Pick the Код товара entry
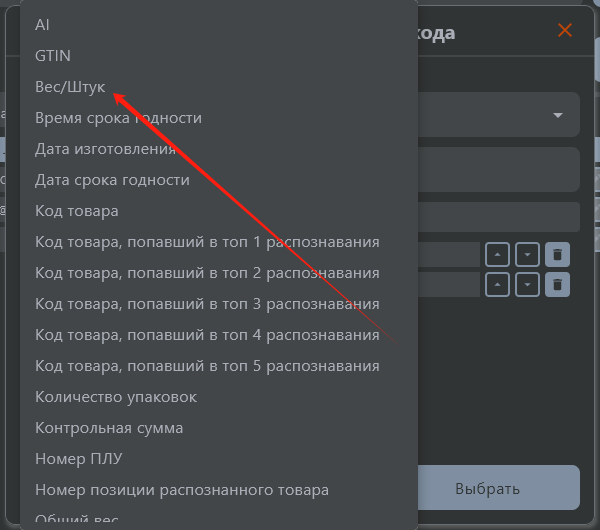The image size is (600, 530). [x=77, y=211]
